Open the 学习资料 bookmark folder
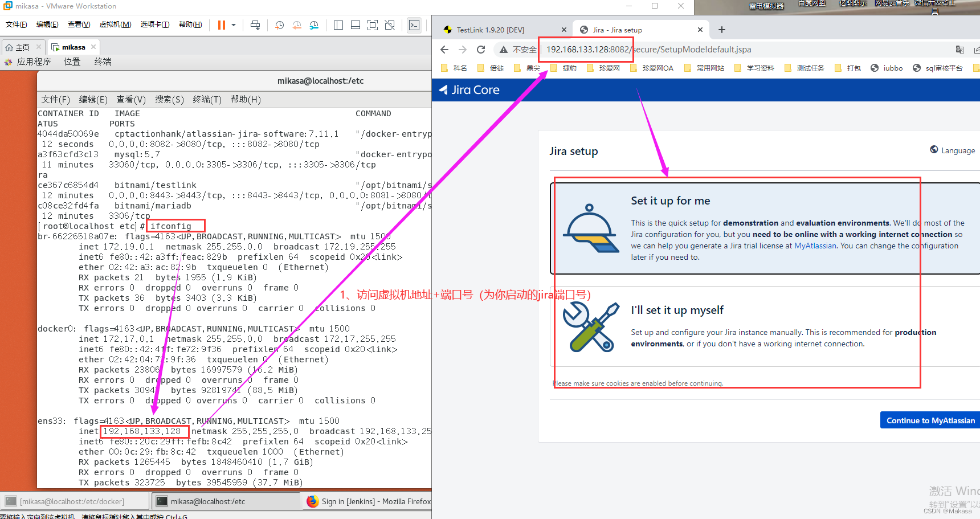This screenshot has width=980, height=519. click(754, 68)
